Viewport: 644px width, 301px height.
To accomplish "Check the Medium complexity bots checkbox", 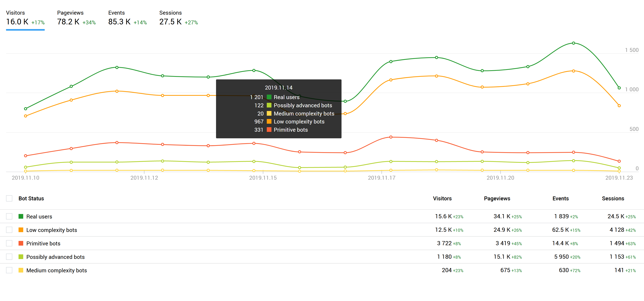I will (9, 270).
